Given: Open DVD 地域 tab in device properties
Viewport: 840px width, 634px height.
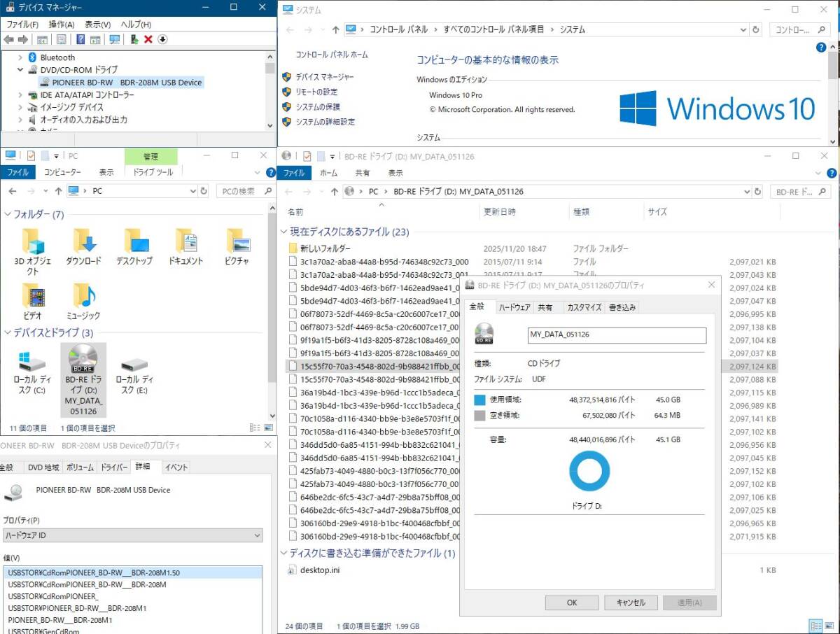Looking at the screenshot, I should click(x=43, y=467).
